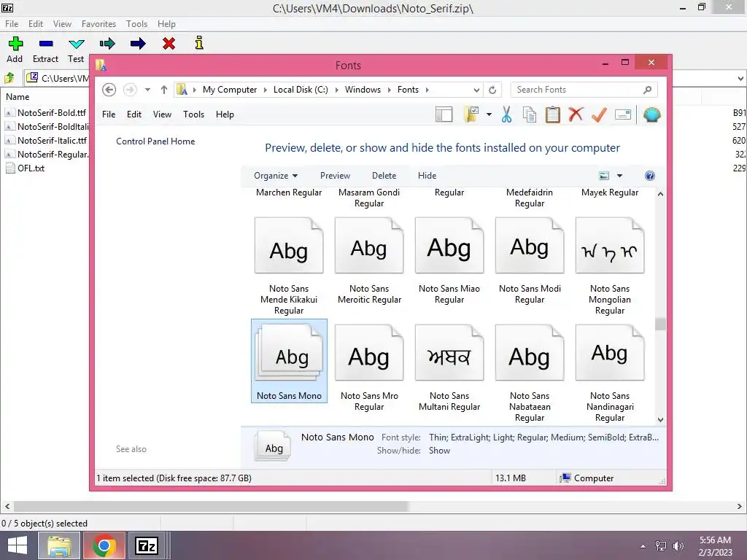Image resolution: width=747 pixels, height=560 pixels.
Task: Open the Fonts window Tools menu
Action: (x=193, y=114)
